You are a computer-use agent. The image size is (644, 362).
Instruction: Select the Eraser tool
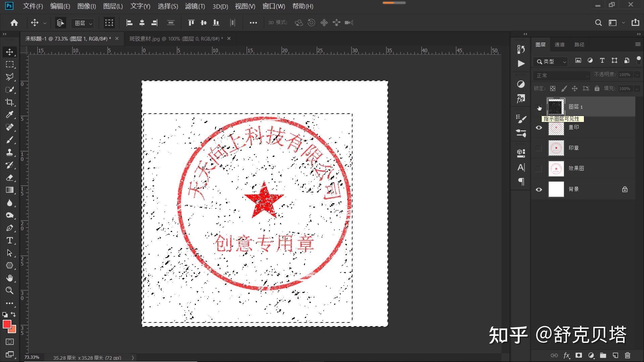[9, 178]
